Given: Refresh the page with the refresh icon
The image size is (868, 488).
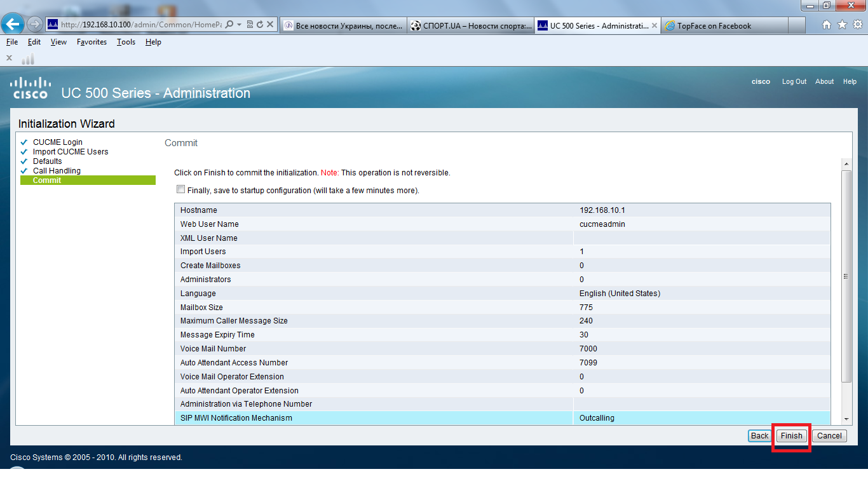Looking at the screenshot, I should pos(261,24).
